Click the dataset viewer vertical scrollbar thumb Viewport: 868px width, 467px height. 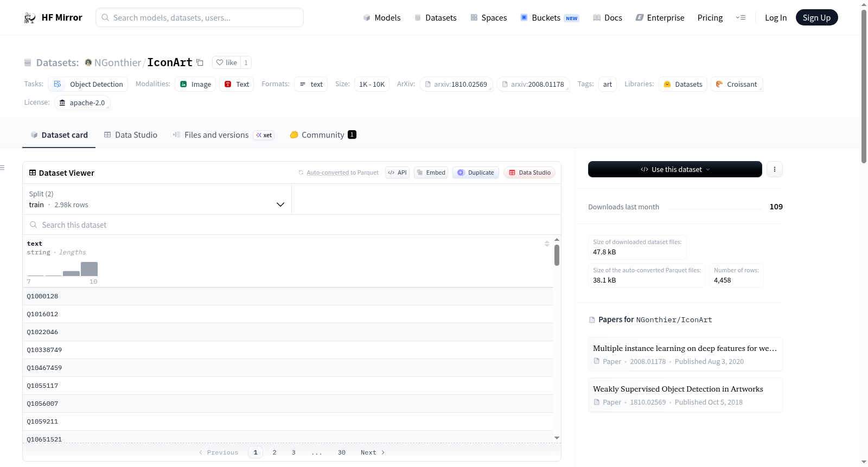557,255
